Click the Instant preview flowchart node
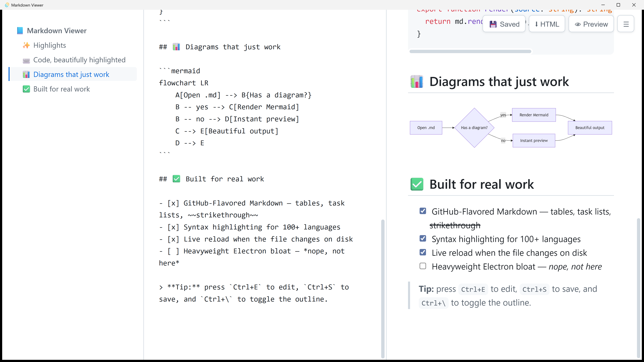The width and height of the screenshot is (644, 362). tap(534, 140)
